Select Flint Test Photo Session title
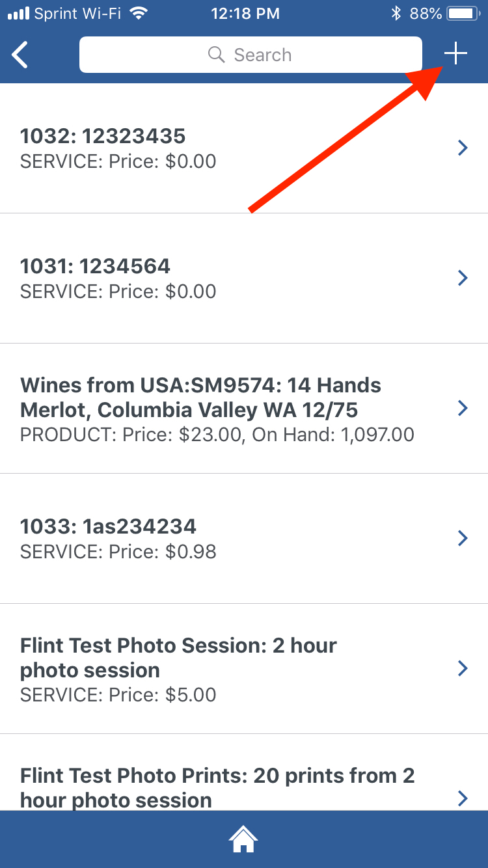Image resolution: width=488 pixels, height=868 pixels. 178,657
